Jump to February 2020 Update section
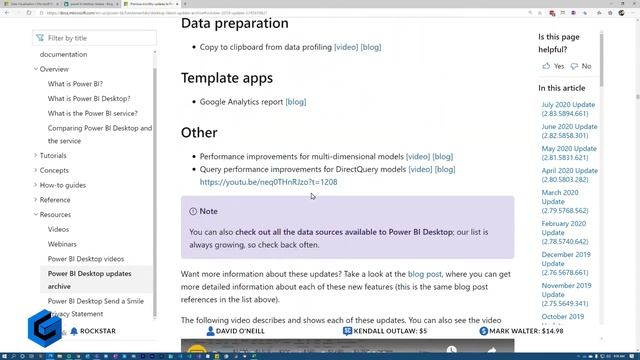The image size is (640, 360). coord(565,233)
